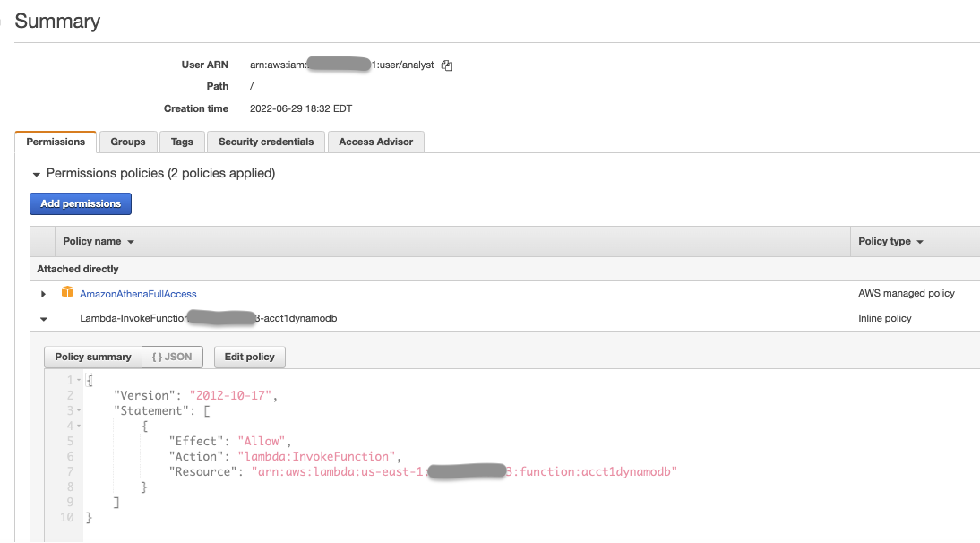Image resolution: width=980 pixels, height=543 pixels.
Task: Click the User ARN value text
Action: click(342, 65)
